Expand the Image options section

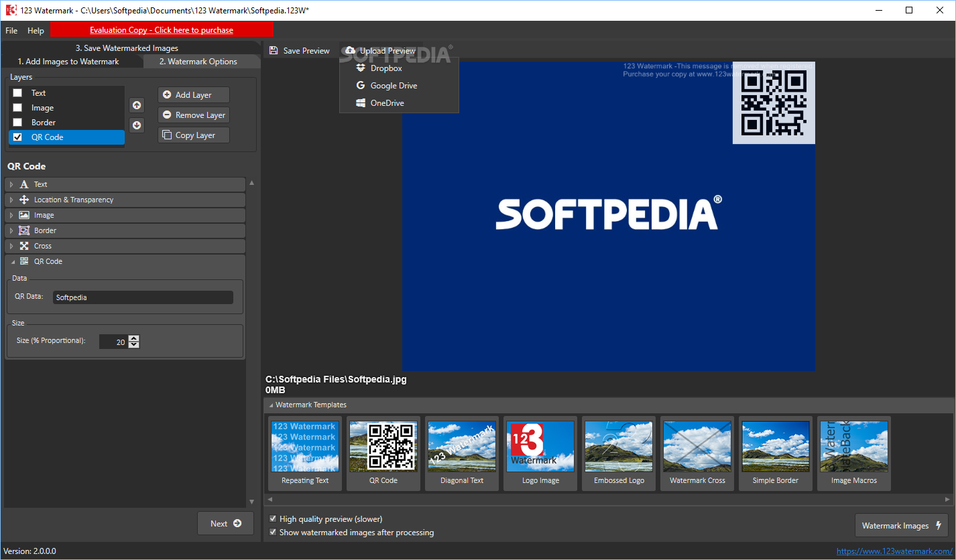coord(11,215)
